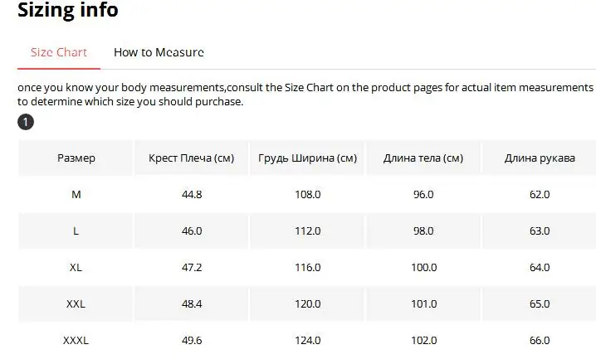Click the Длина рукава column header

(x=540, y=158)
